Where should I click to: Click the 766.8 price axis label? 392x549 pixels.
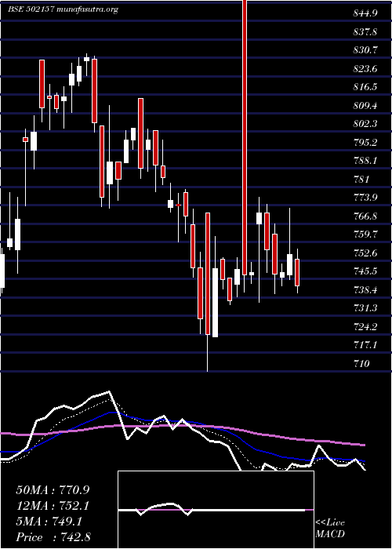tap(365, 216)
